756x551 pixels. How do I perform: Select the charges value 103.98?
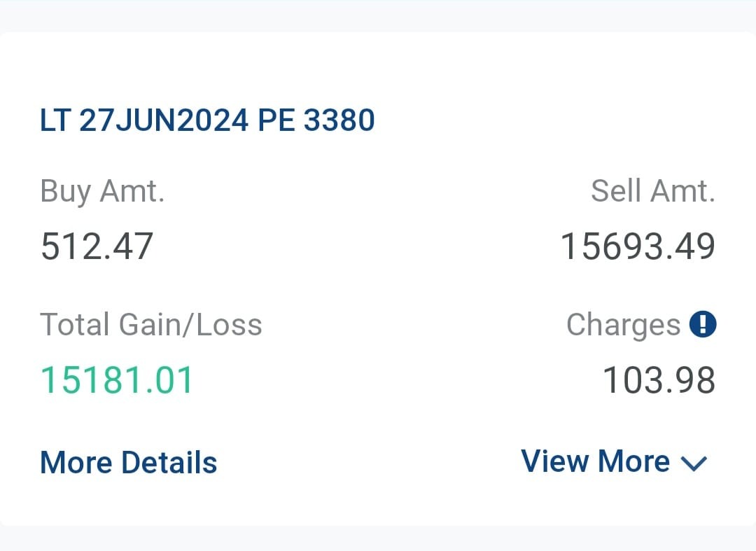click(659, 380)
